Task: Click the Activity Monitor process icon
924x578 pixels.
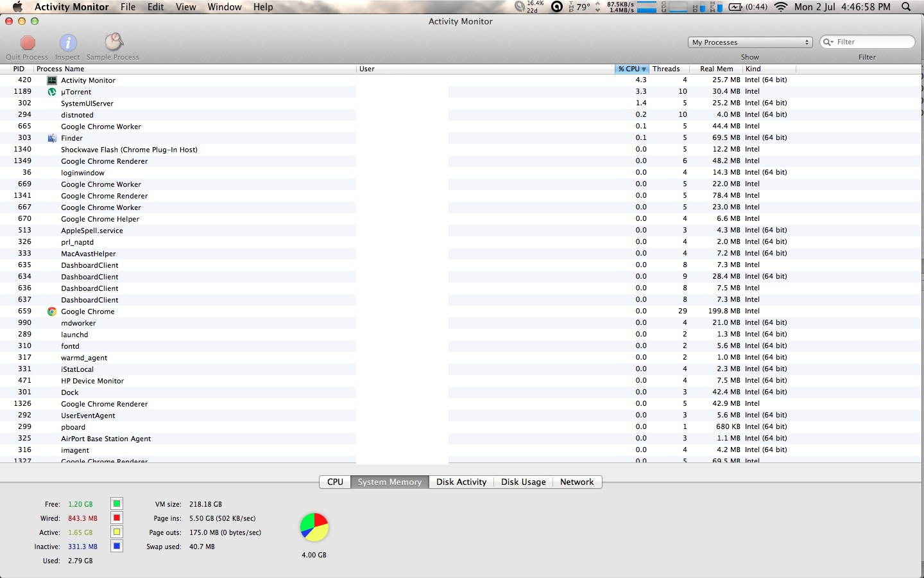Action: 52,80
